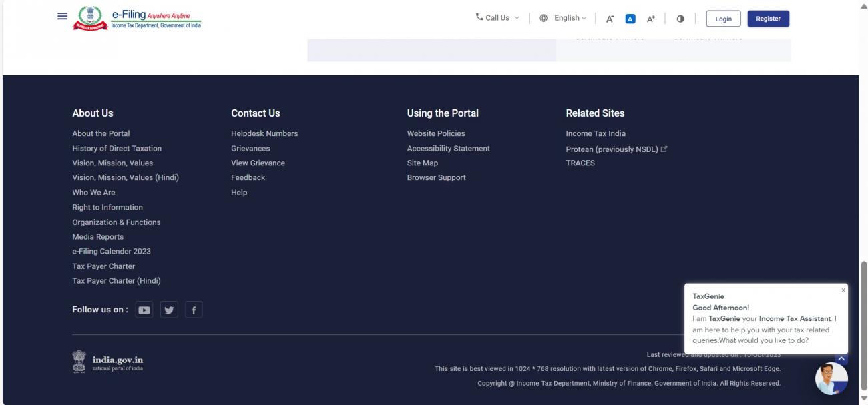Open the Facebook social media icon

194,310
